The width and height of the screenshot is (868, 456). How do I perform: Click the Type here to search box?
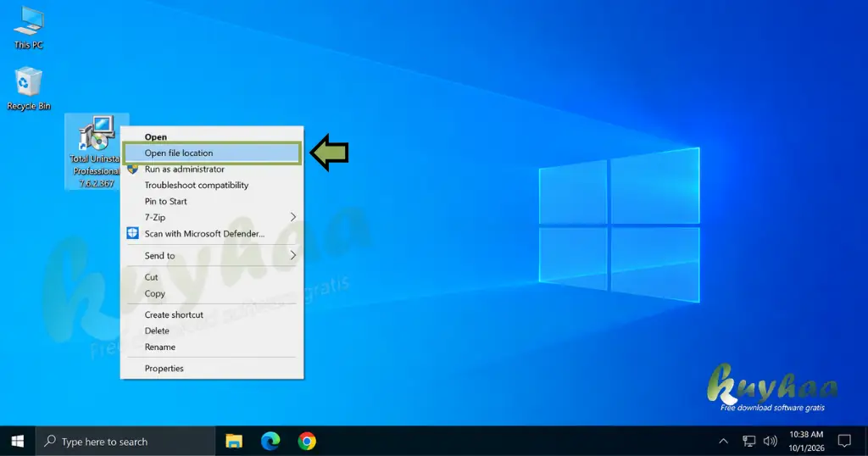(x=125, y=441)
